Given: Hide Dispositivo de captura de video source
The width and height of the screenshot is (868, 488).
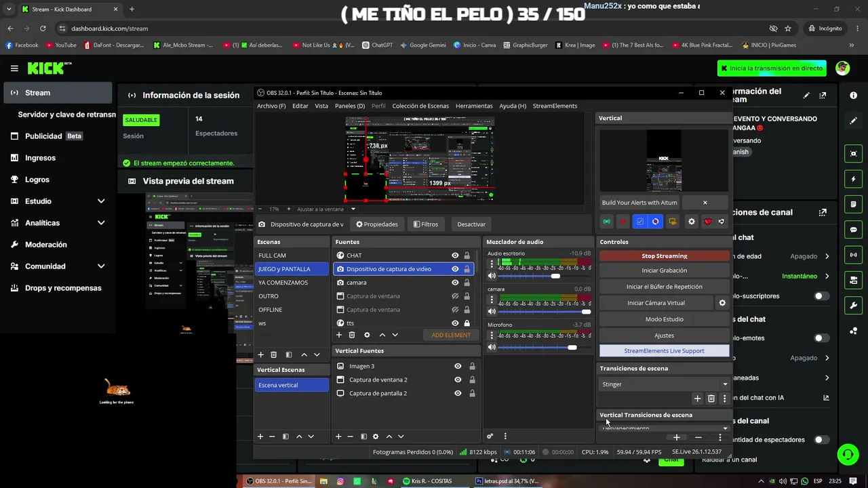Looking at the screenshot, I should click(x=455, y=269).
